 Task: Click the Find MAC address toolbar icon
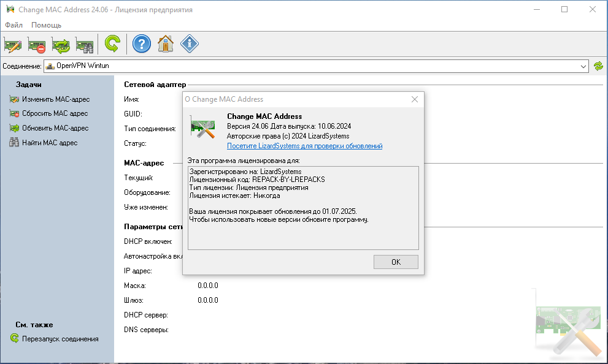point(85,44)
